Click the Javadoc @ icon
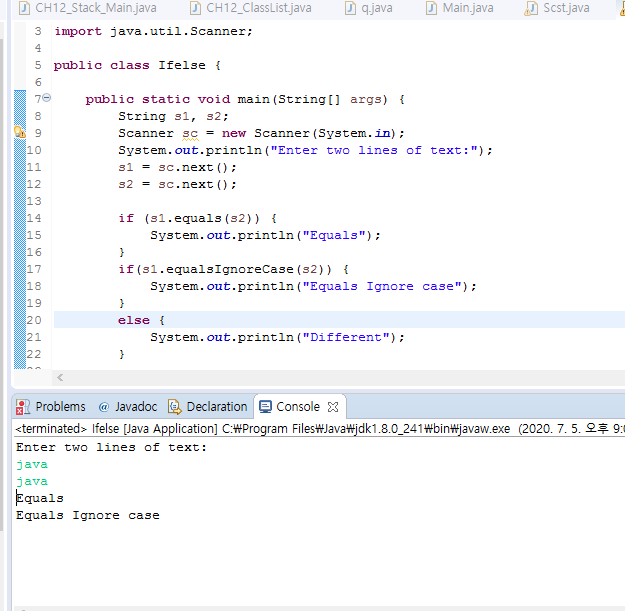This screenshot has width=625, height=611. [x=104, y=407]
